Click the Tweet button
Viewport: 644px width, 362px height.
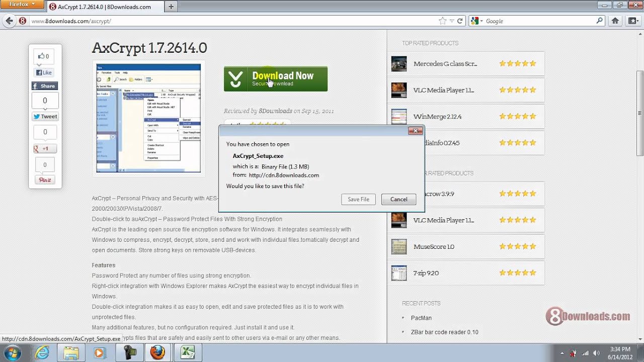[x=45, y=116]
